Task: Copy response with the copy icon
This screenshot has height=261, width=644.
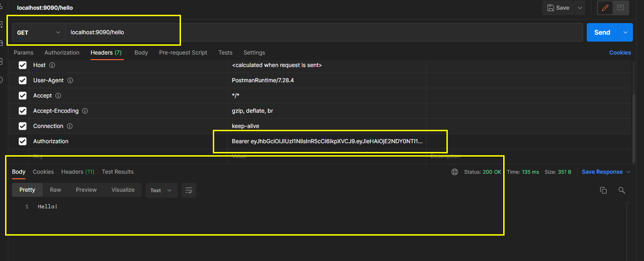Action: coord(603,190)
